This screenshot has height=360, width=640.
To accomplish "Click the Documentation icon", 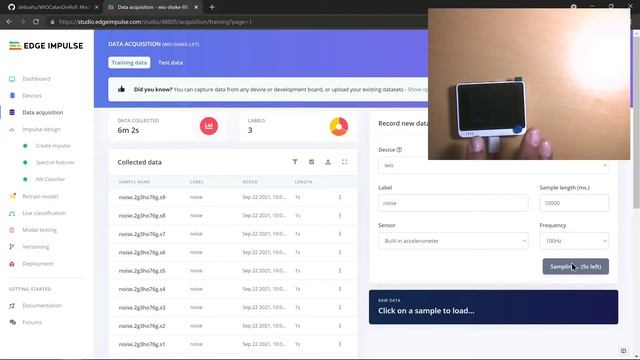I will tap(12, 305).
